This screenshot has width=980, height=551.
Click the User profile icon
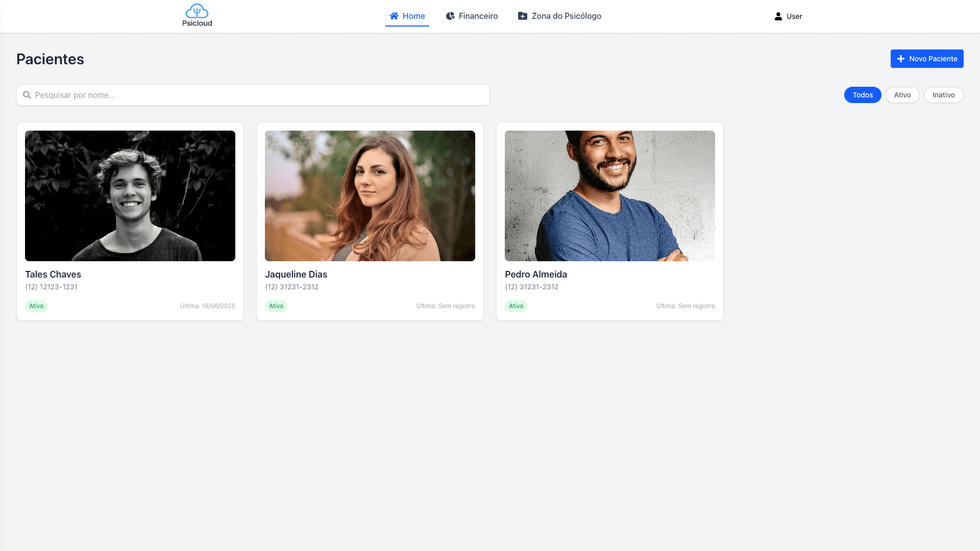778,16
